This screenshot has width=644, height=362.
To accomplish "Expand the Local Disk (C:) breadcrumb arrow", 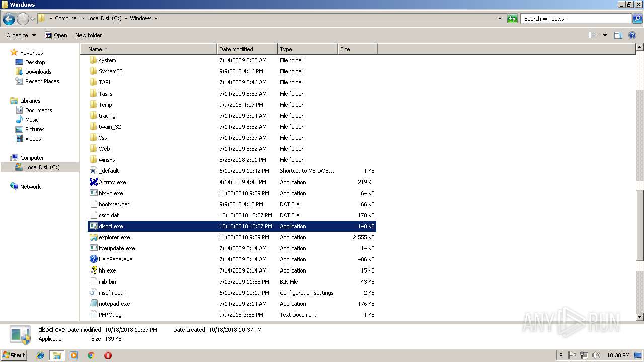I will click(x=126, y=18).
